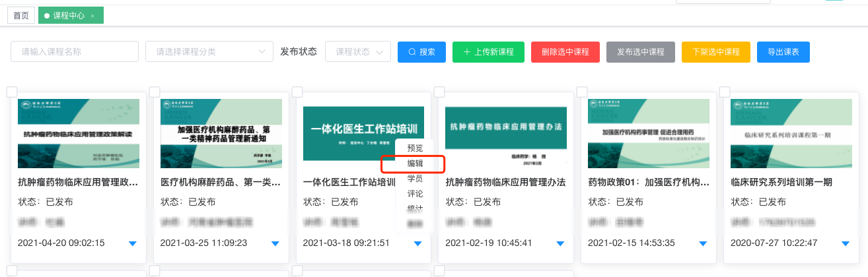Expand actions arrow beside 2020-07-27 10:22:47
The width and height of the screenshot is (868, 277).
pos(846,243)
